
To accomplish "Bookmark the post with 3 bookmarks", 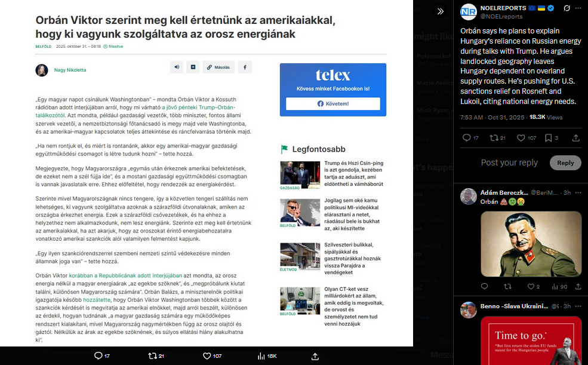I will coord(551,138).
